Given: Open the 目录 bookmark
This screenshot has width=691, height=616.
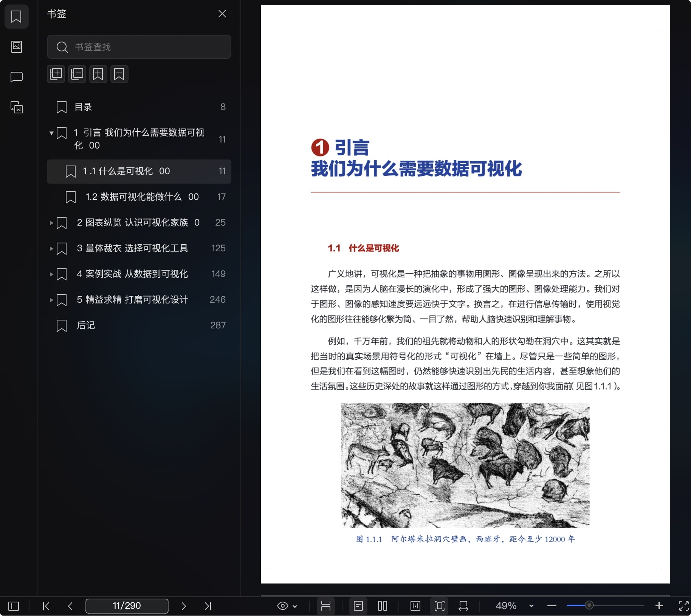Looking at the screenshot, I should tap(139, 107).
